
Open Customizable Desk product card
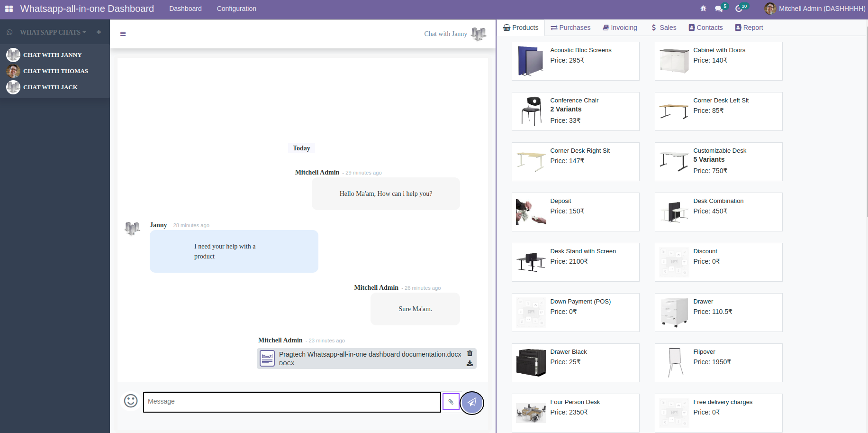718,162
